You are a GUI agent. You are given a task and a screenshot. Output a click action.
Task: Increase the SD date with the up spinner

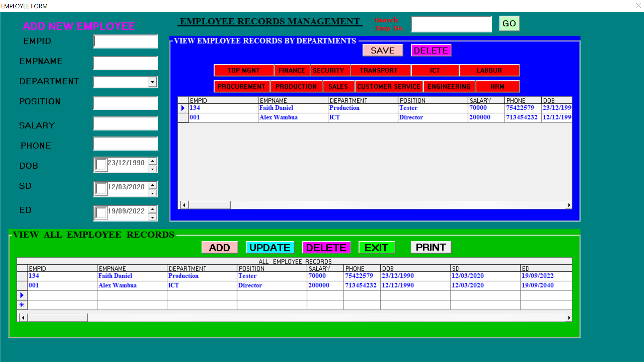tap(153, 185)
